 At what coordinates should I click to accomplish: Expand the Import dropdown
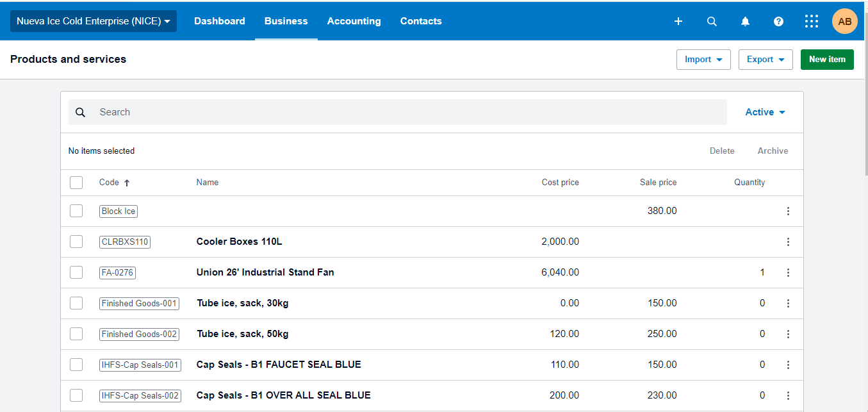[x=703, y=59]
